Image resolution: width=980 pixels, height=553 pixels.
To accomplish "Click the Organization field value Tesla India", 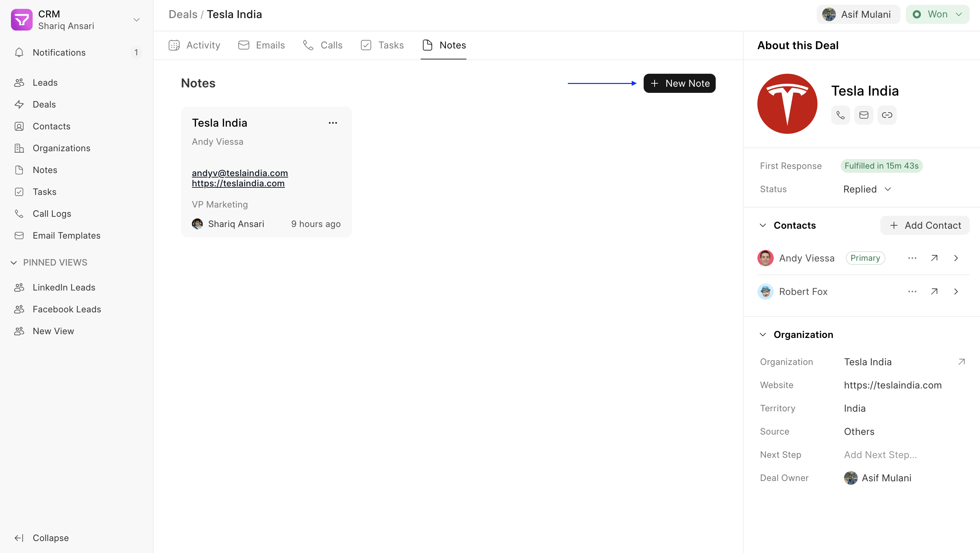I will (868, 362).
